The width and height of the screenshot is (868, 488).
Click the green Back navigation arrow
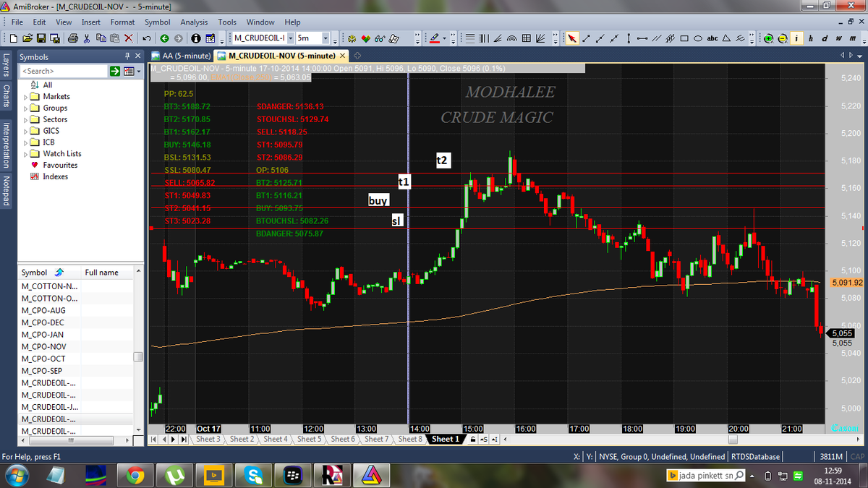click(165, 38)
